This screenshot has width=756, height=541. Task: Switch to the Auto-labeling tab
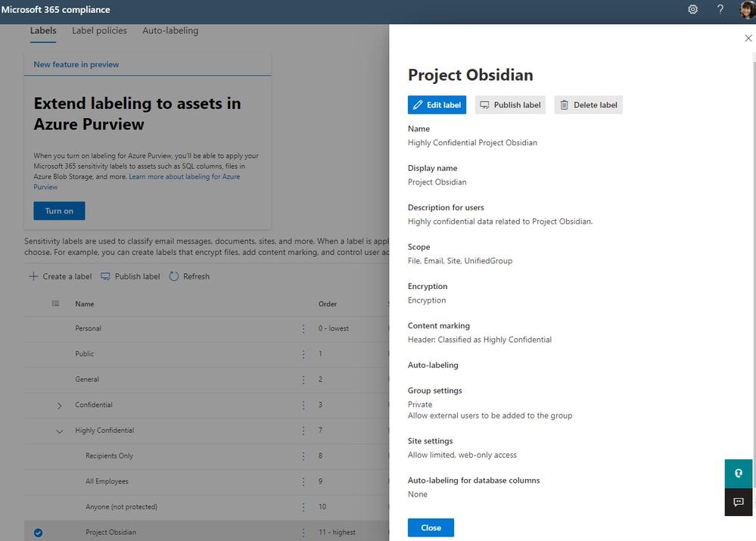point(170,31)
